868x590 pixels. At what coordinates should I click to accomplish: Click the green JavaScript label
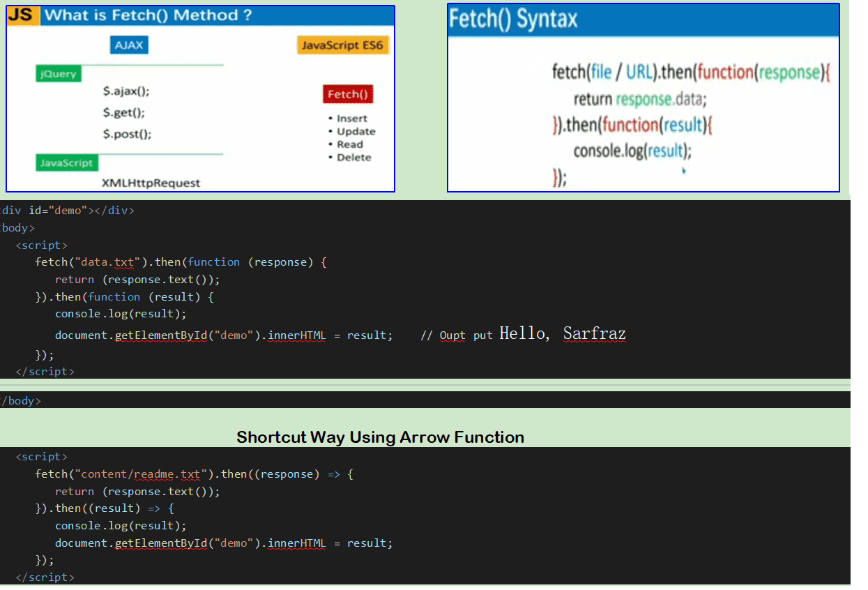coord(67,162)
